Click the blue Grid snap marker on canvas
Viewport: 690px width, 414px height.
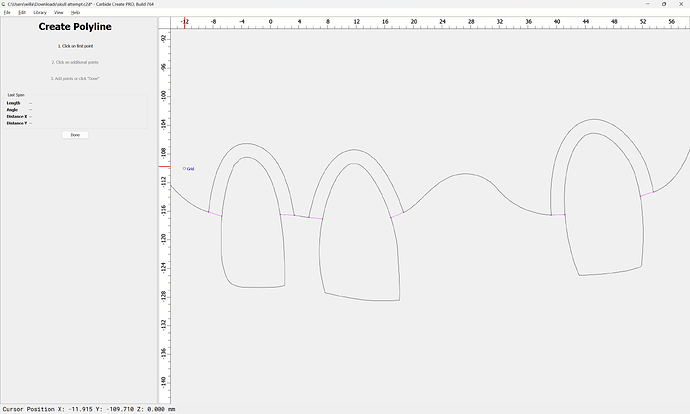pos(184,169)
